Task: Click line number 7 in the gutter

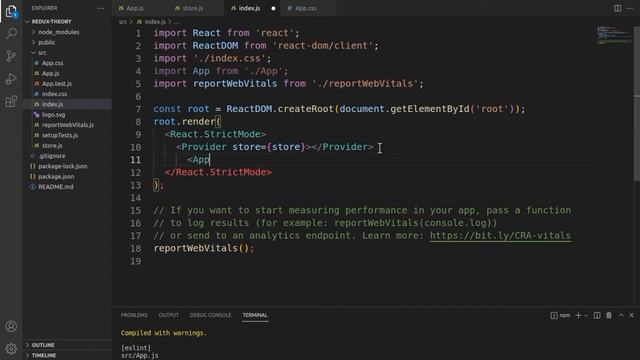Action: pos(138,109)
